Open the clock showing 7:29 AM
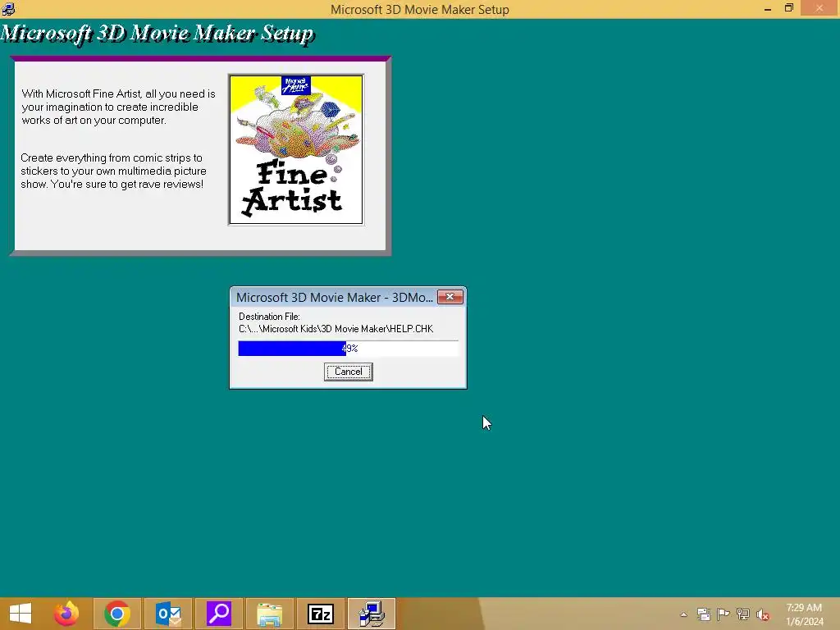The width and height of the screenshot is (840, 630). click(x=804, y=614)
